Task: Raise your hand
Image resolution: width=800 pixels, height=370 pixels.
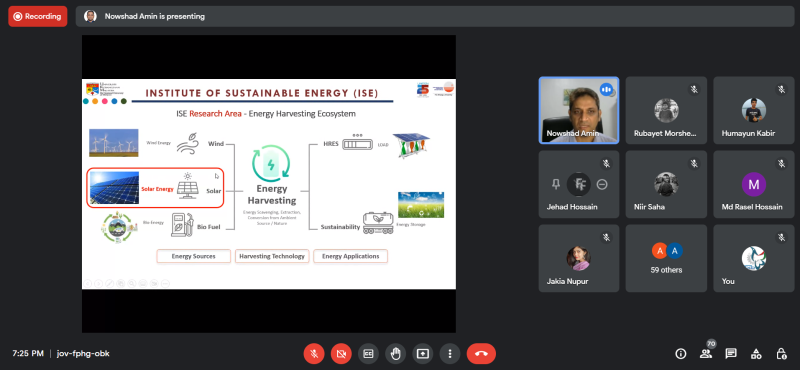Action: (x=395, y=353)
